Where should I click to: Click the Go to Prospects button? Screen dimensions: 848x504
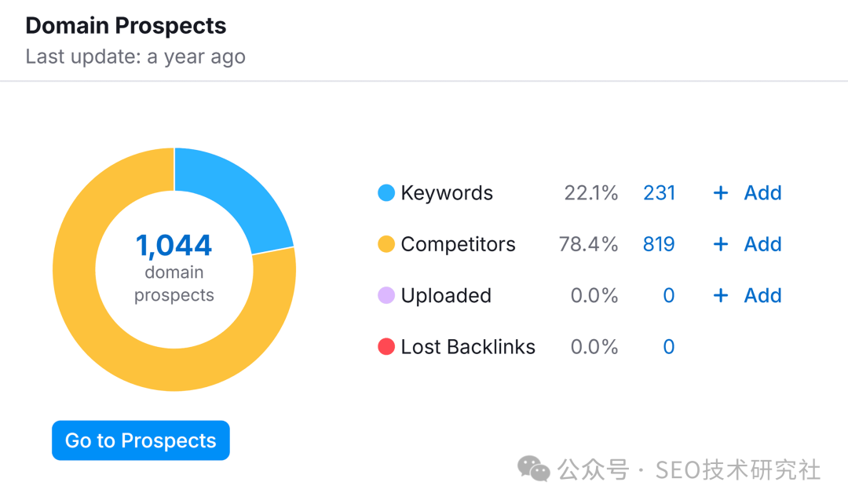[x=141, y=440]
